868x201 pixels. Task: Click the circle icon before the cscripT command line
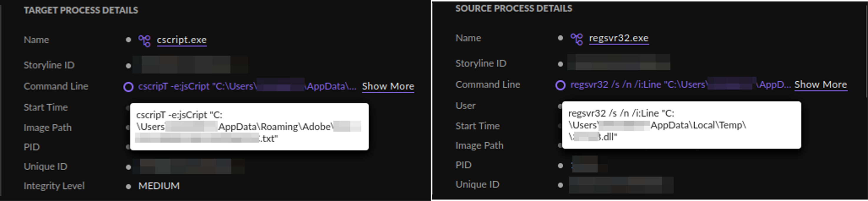click(128, 87)
